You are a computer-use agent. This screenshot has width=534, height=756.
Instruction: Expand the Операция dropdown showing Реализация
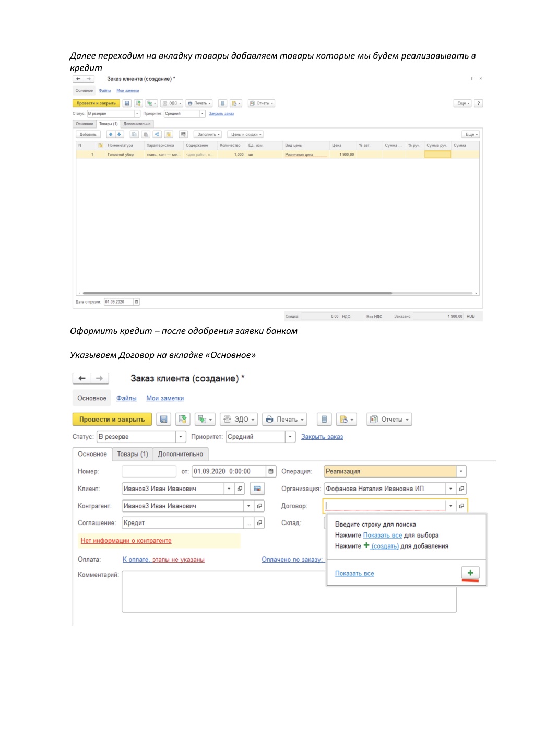[461, 471]
